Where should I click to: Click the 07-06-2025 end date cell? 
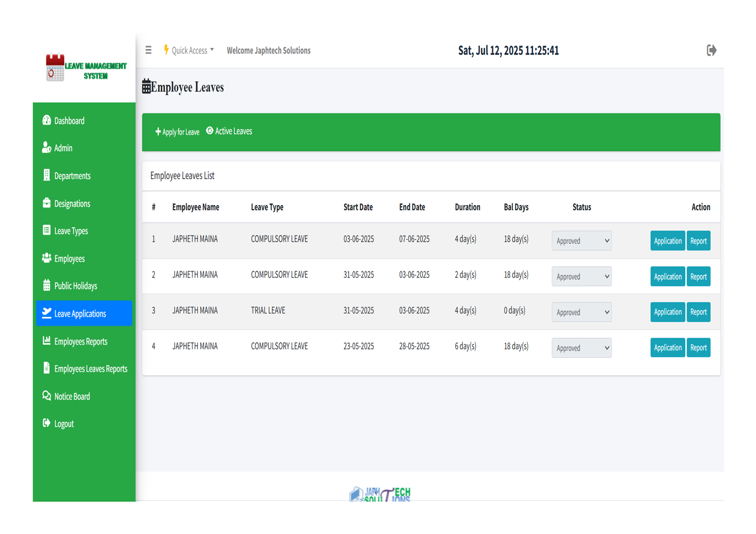[x=414, y=239]
